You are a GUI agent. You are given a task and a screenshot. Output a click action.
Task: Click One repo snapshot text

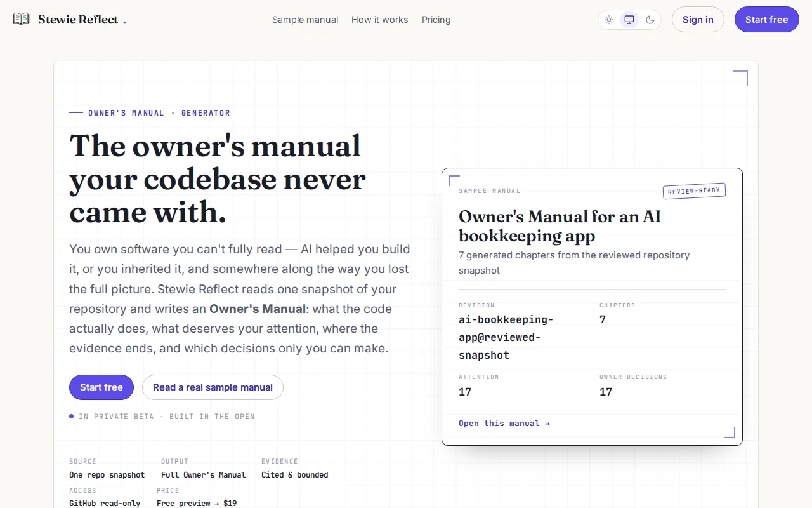[107, 475]
